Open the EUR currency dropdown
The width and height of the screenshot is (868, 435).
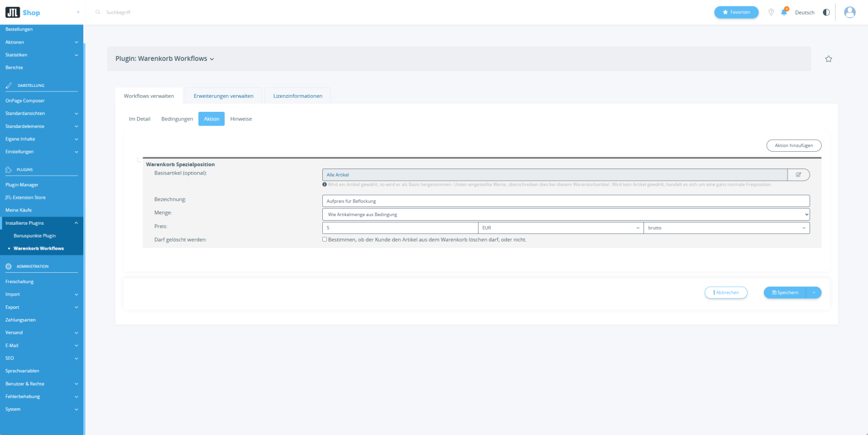pyautogui.click(x=560, y=228)
